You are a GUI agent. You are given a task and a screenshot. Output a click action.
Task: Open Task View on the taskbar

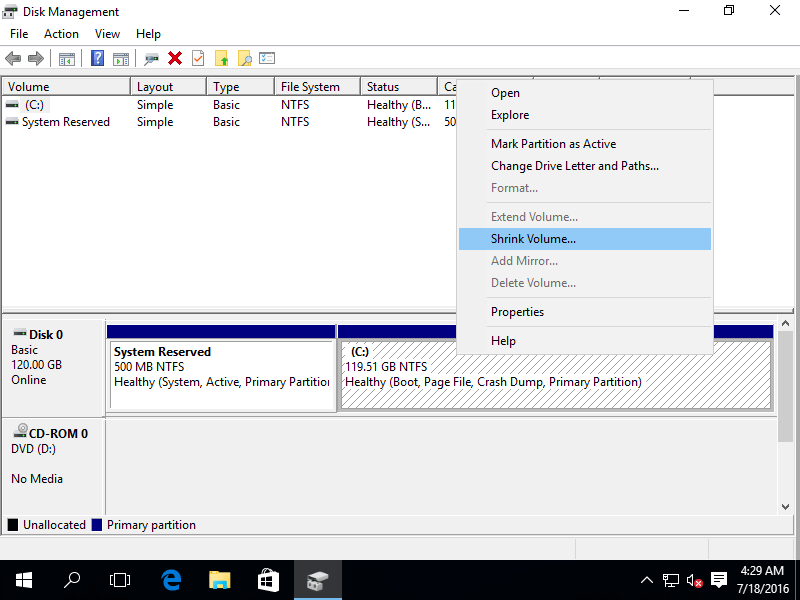click(x=120, y=580)
